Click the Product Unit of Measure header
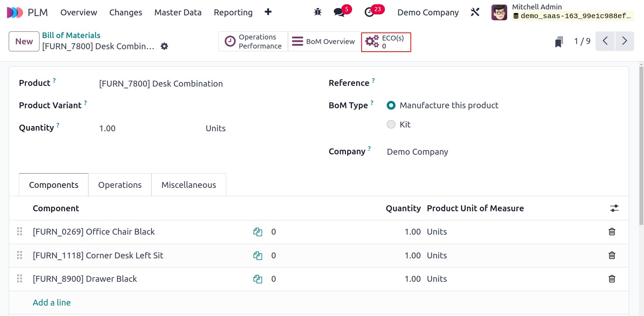 pos(475,208)
